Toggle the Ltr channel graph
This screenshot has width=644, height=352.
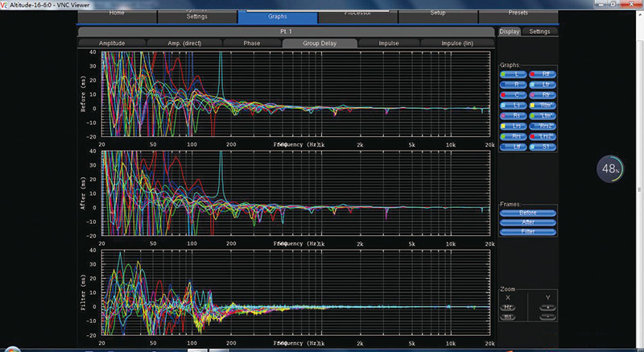(x=543, y=85)
